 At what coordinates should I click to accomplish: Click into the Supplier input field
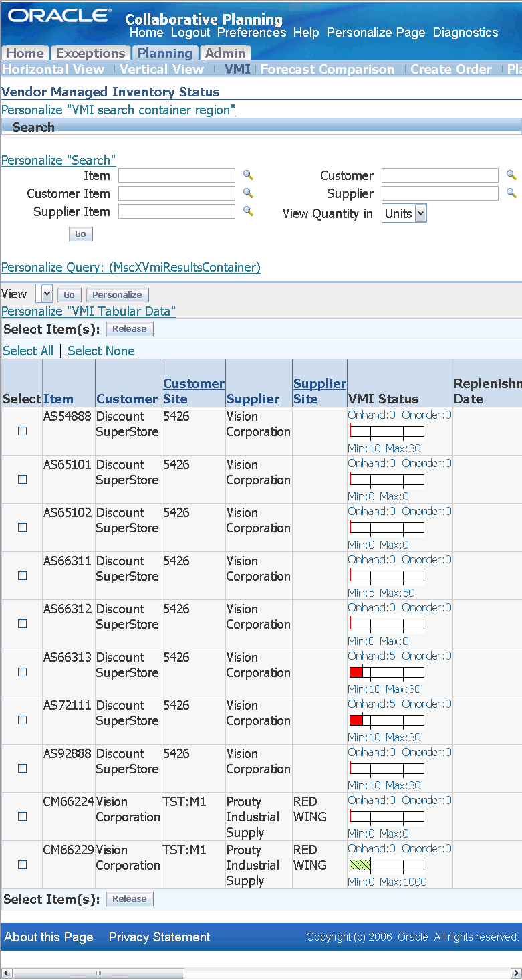[x=440, y=193]
